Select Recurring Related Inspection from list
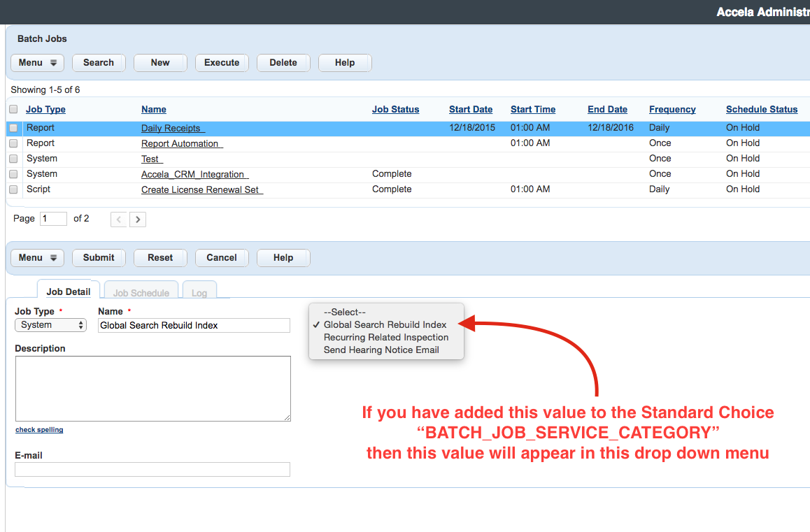810x532 pixels. click(x=385, y=338)
